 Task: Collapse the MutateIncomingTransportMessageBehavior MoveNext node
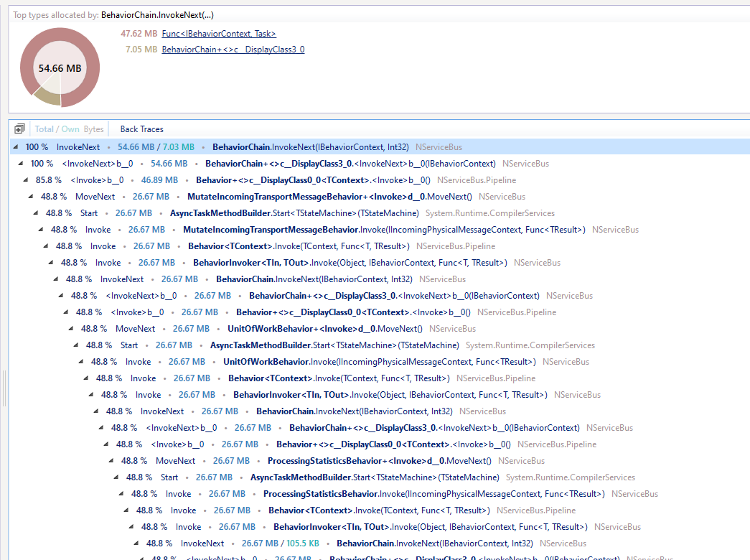click(31, 197)
